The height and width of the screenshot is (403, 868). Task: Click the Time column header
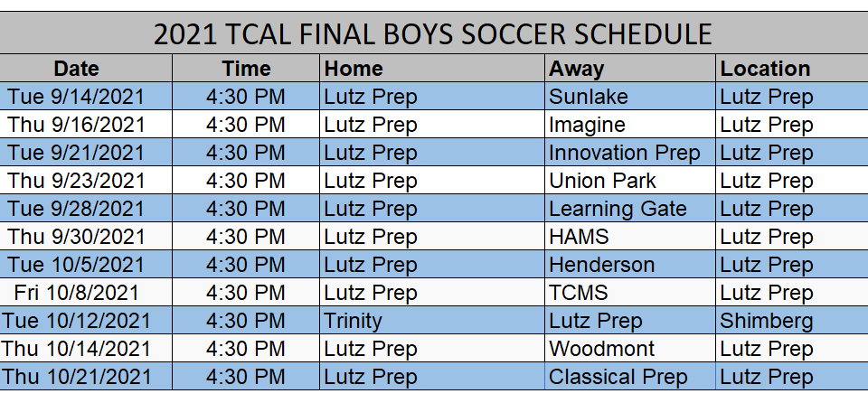pyautogui.click(x=246, y=68)
